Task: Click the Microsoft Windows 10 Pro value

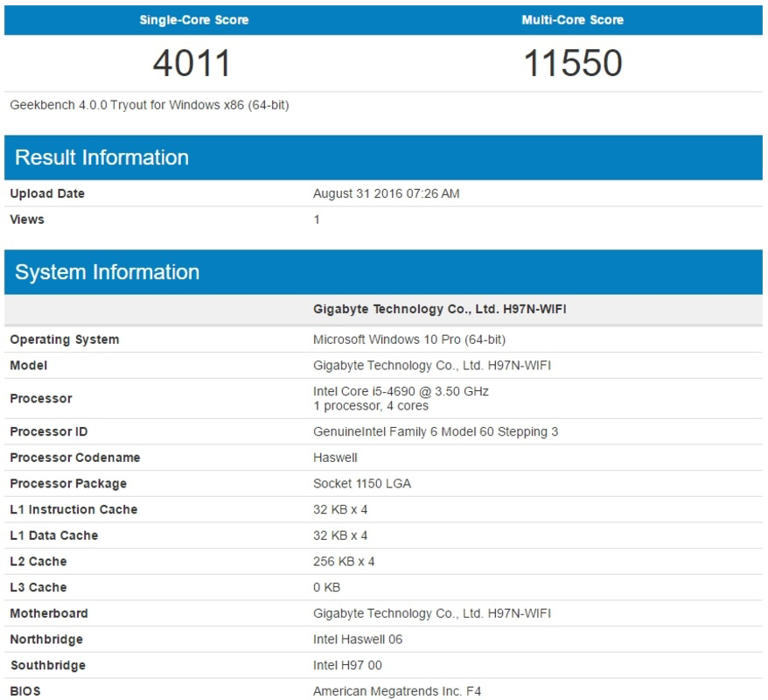Action: point(411,339)
